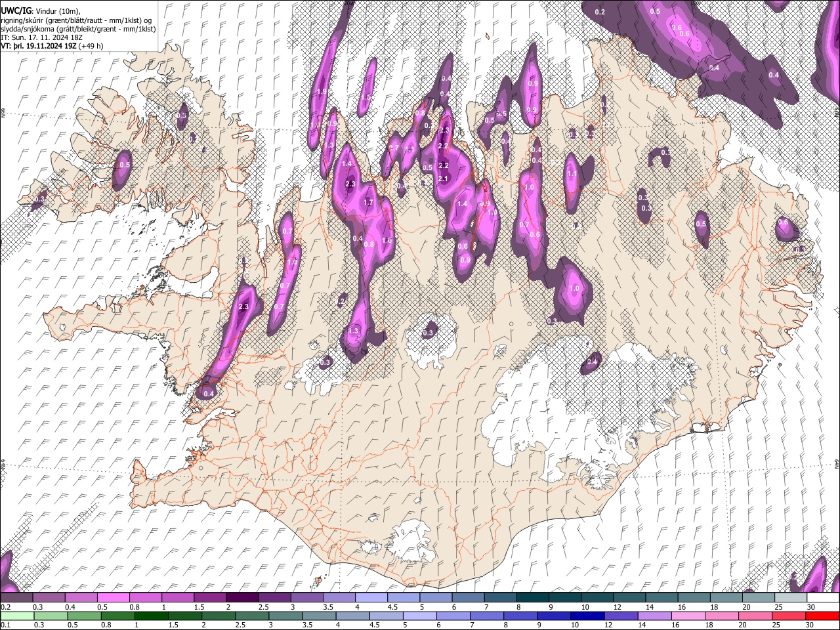Click the '2.1' precipitation value on the map
This screenshot has height=630, width=840.
coord(443,179)
